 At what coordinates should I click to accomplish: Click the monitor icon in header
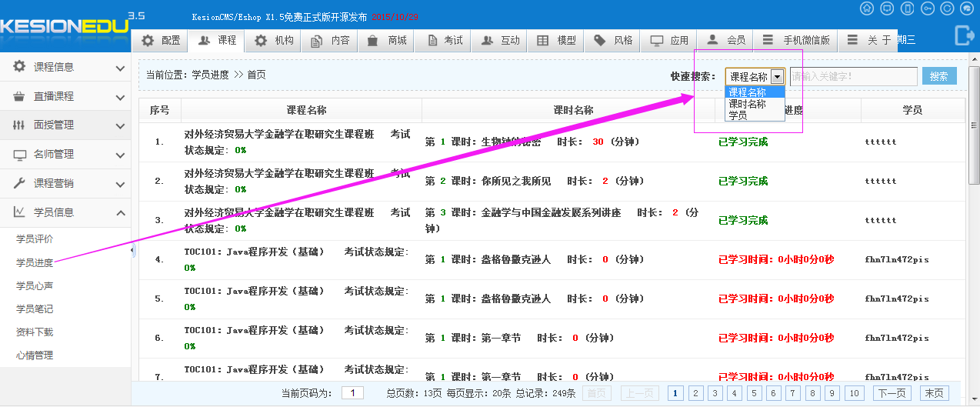[x=887, y=8]
